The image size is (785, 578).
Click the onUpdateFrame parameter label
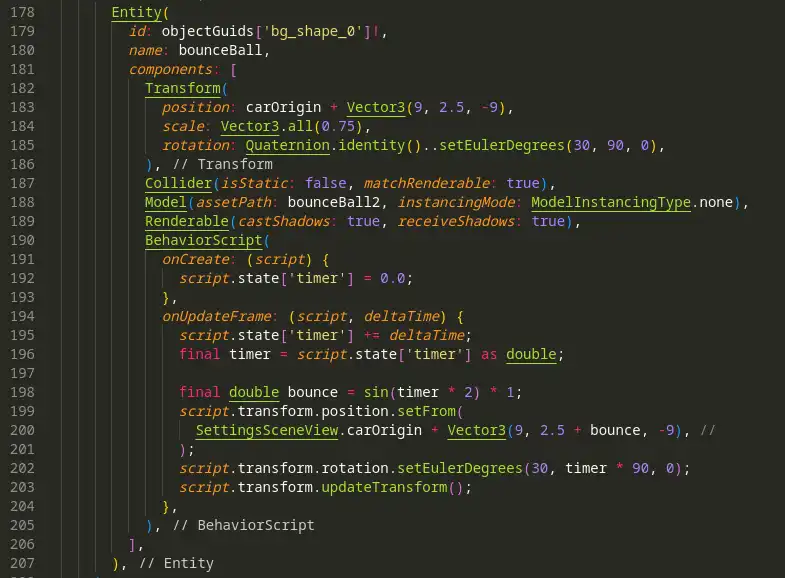tap(217, 316)
